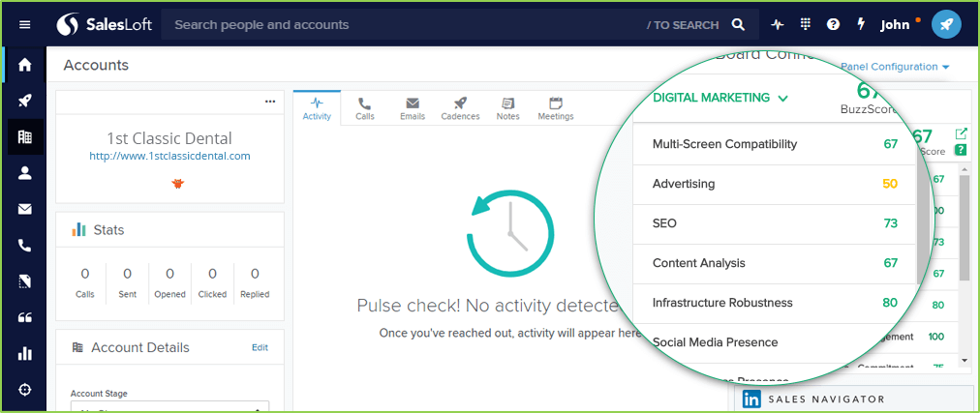Screen dimensions: 980x413
Task: Open the dialer keypad icon
Action: tap(806, 24)
